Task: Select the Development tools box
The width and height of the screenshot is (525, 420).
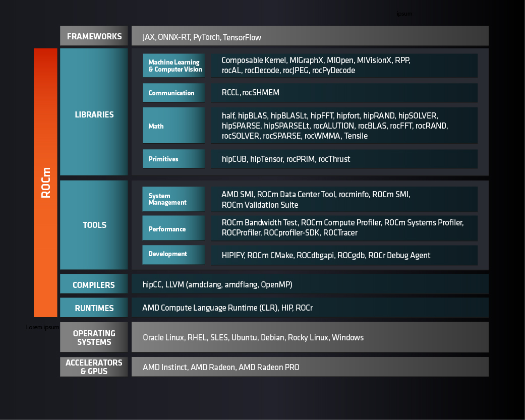Action: 173,254
